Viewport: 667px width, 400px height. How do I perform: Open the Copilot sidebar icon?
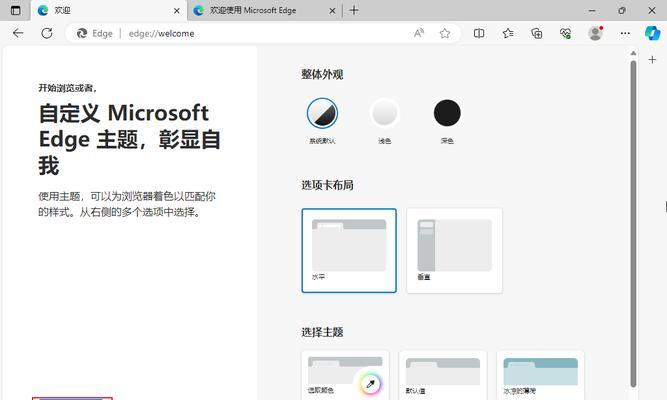(x=652, y=33)
